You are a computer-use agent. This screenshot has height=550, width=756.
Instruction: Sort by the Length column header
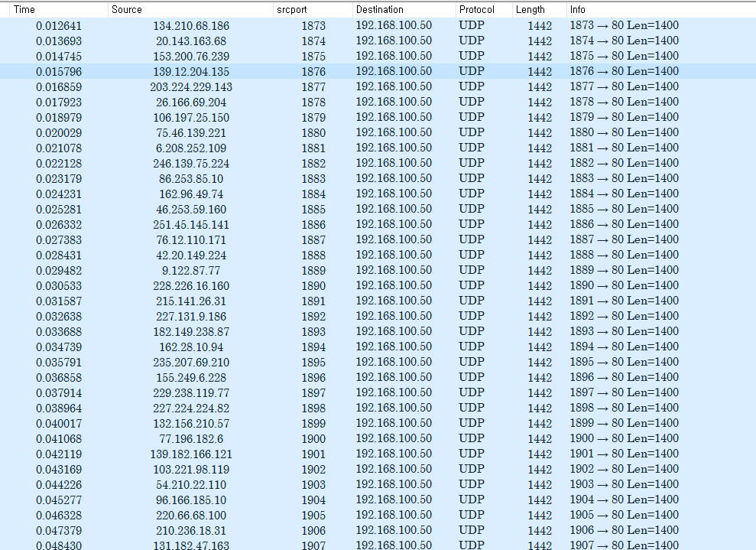pos(540,10)
